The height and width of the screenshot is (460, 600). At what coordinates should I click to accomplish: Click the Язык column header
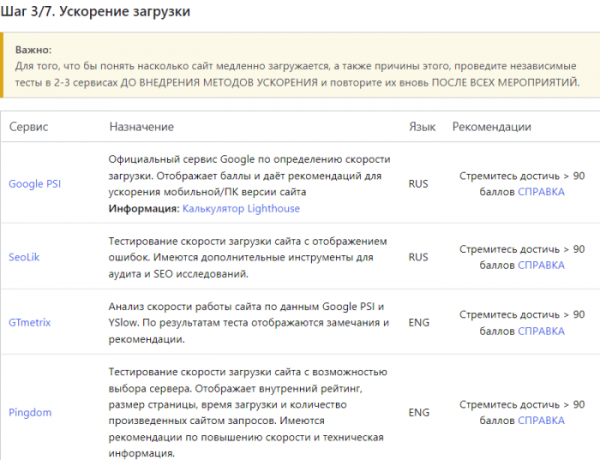coord(422,127)
